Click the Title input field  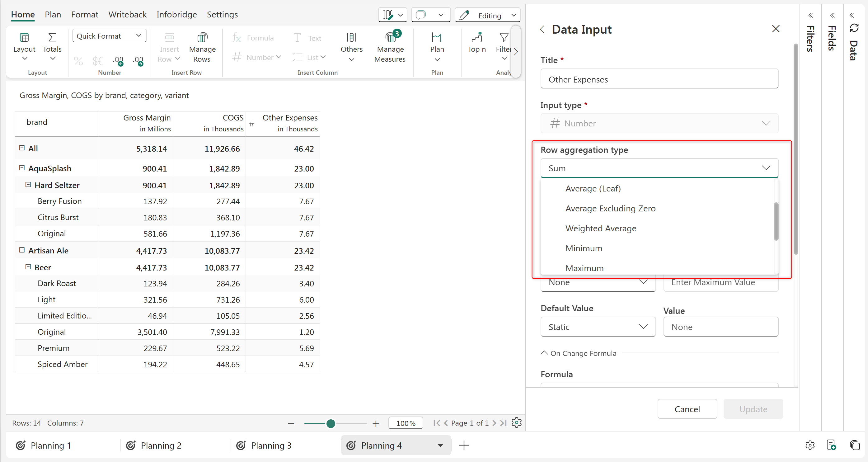coord(659,79)
